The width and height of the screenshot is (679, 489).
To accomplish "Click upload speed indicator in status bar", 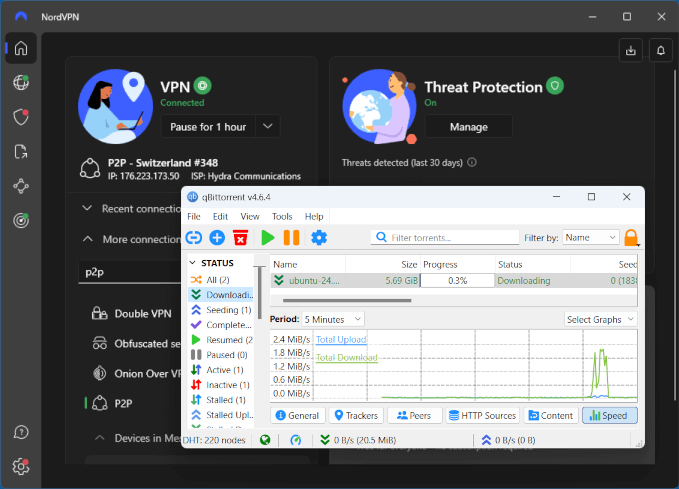I will 508,440.
